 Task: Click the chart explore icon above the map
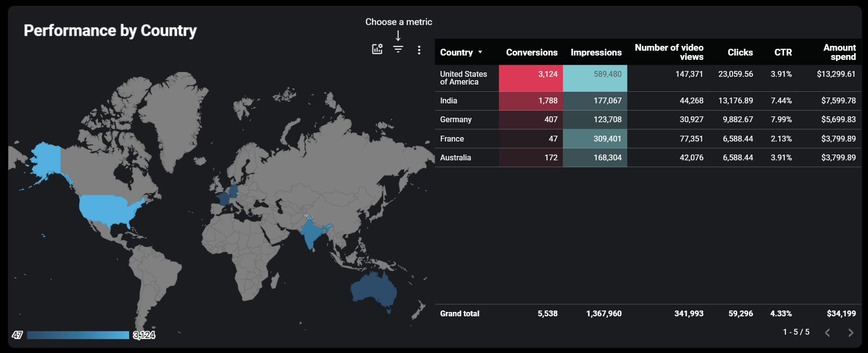377,49
